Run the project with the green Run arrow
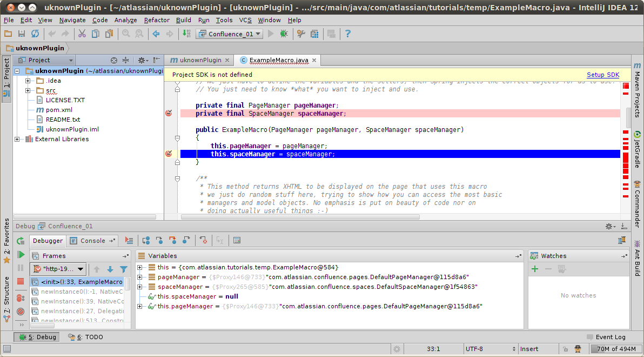Viewport: 644px width, 357px height. pyautogui.click(x=271, y=34)
